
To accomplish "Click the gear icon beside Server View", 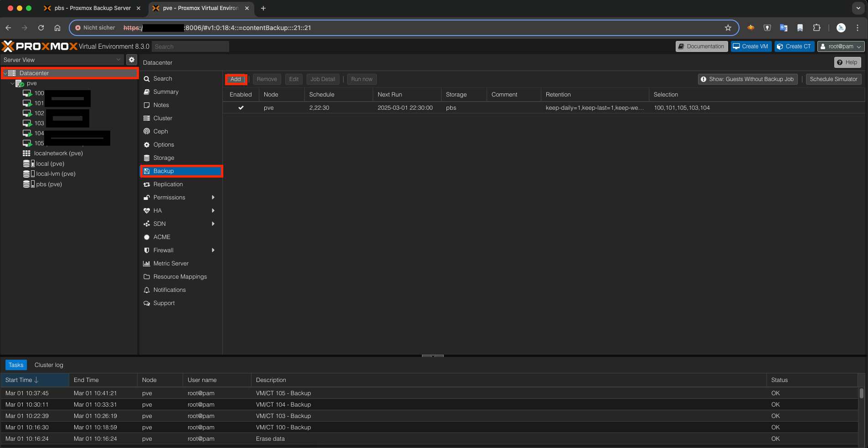I will point(131,59).
